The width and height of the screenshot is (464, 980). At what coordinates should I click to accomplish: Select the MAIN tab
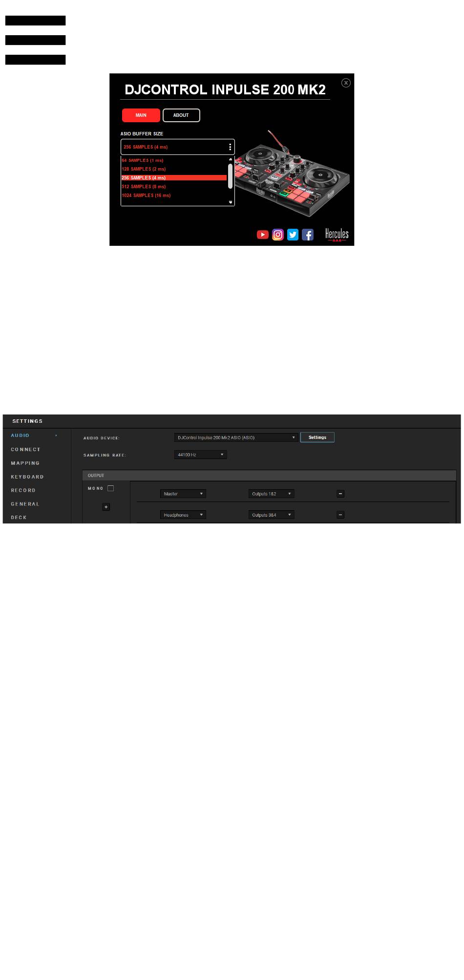click(141, 115)
